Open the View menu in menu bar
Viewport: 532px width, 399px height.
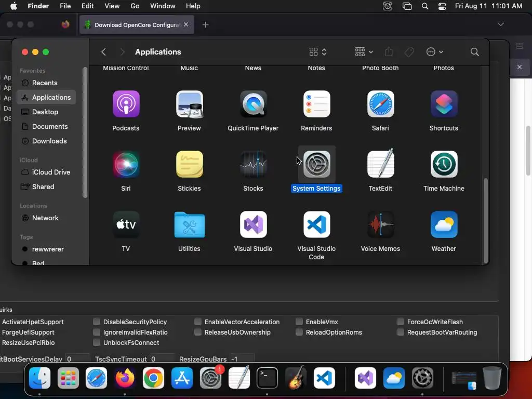[x=112, y=6]
